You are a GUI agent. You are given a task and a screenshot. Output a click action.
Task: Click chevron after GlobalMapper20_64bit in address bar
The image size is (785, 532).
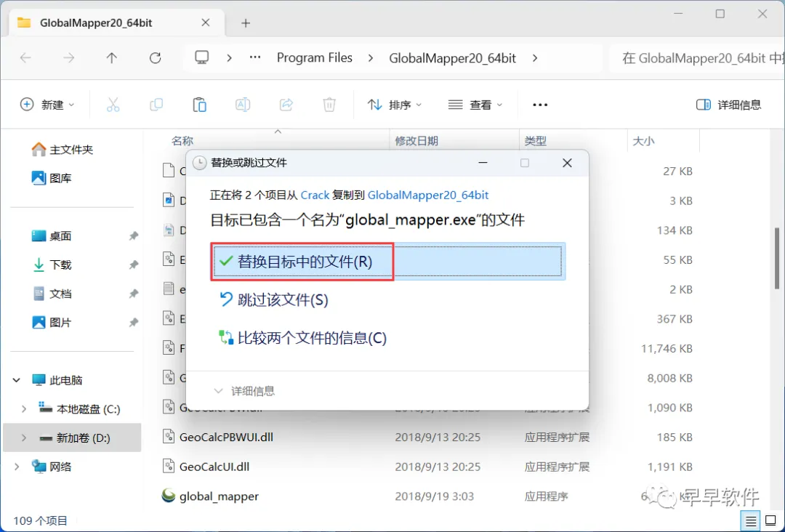coord(535,58)
